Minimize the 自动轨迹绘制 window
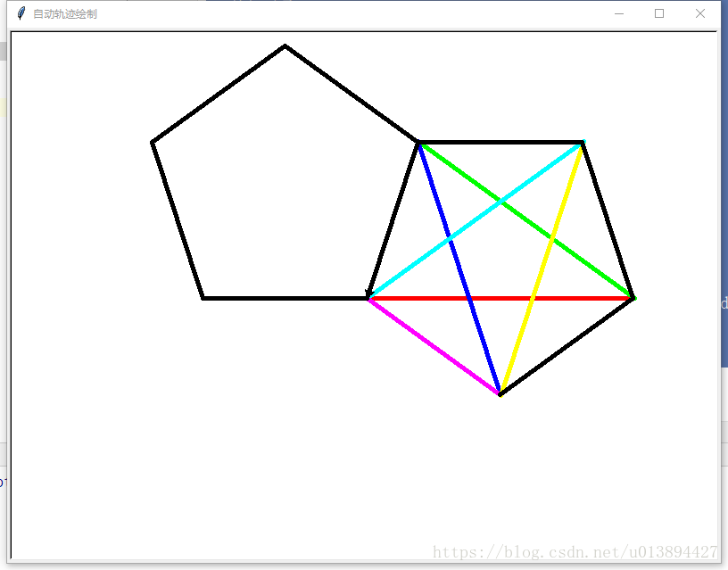Screen dimensions: 728x570 pyautogui.click(x=619, y=14)
